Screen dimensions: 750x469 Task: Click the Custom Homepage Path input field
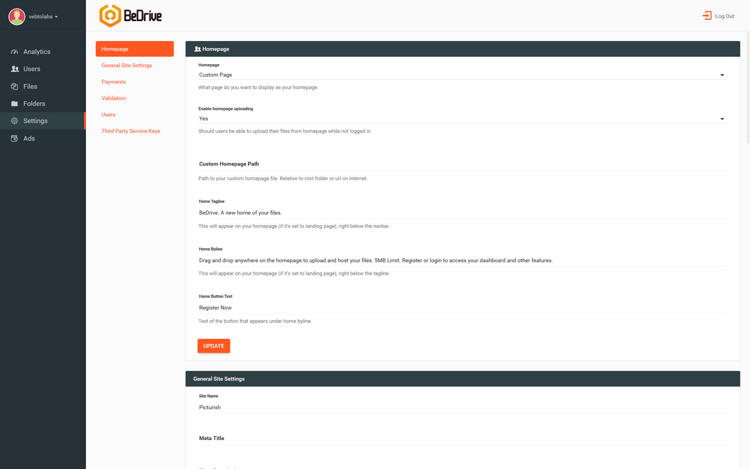(463, 164)
